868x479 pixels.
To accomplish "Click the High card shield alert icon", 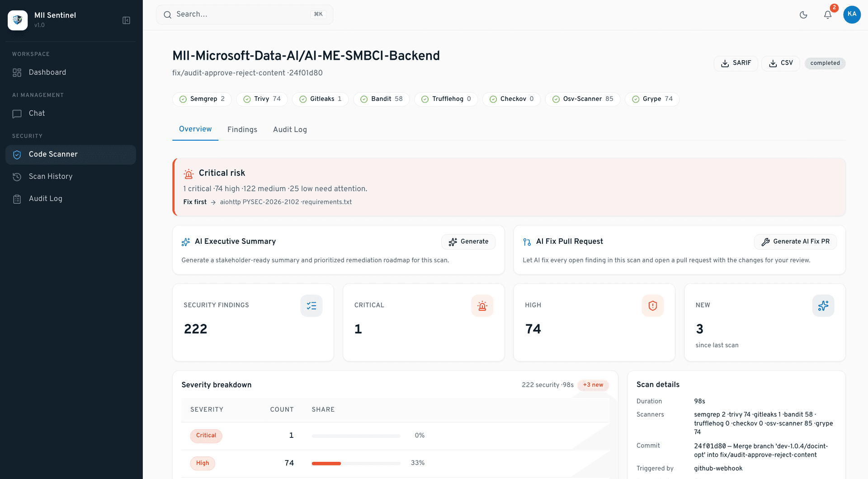I will click(653, 306).
